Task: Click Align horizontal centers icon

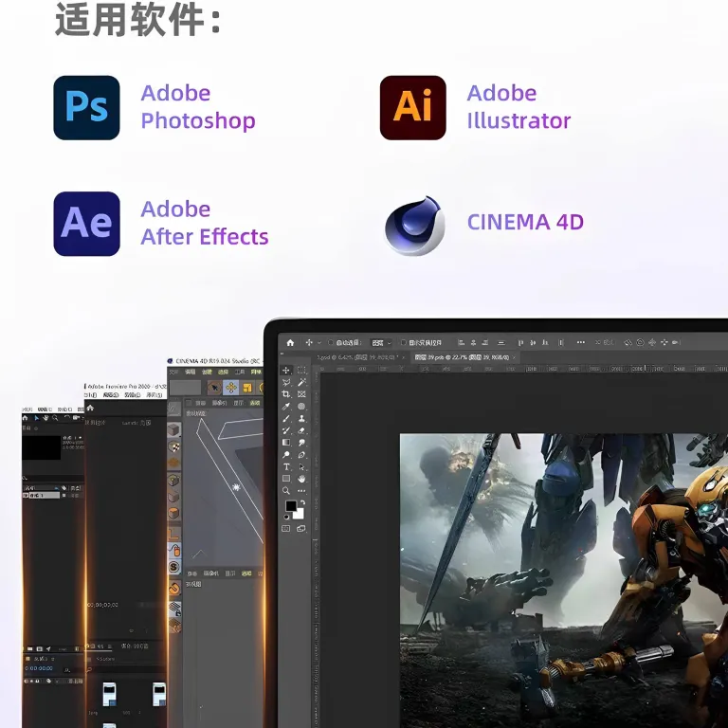Action: tap(474, 342)
